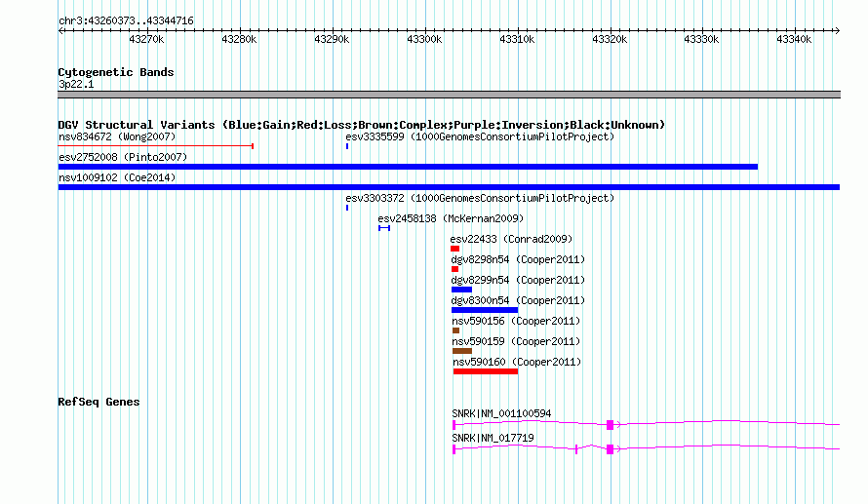This screenshot has height=504, width=868.
Task: Open the SNRK|NM_017719 gene label
Action: point(493,438)
